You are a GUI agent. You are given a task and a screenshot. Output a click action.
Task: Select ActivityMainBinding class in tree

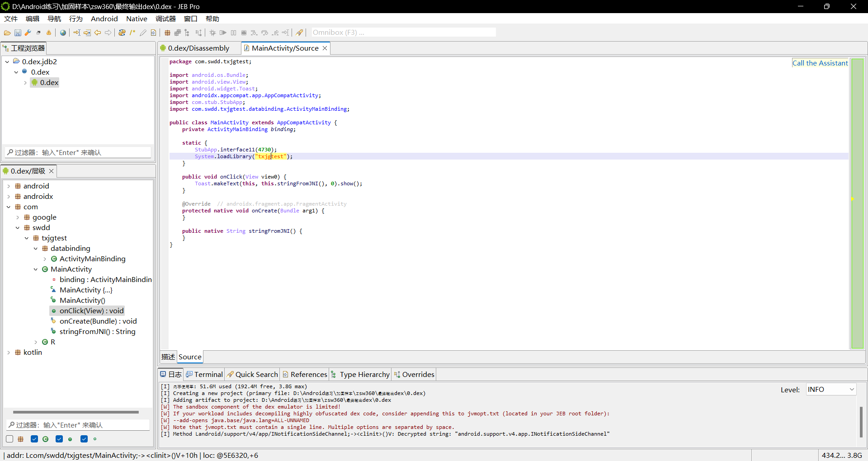92,259
